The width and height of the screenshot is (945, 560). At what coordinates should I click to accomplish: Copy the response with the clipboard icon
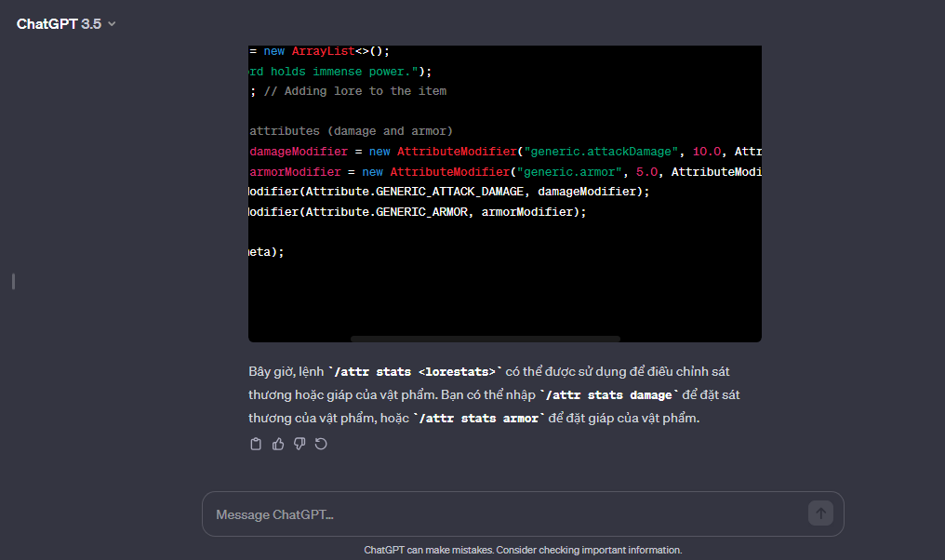point(256,444)
